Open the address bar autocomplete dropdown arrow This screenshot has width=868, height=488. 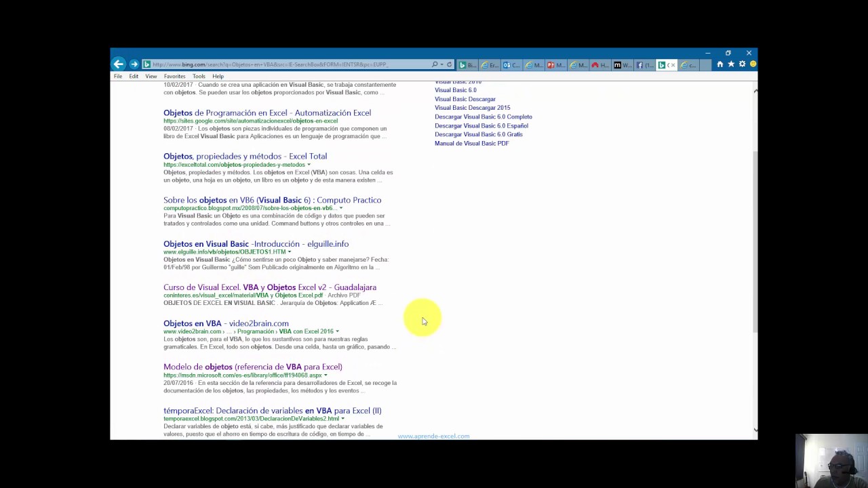[x=441, y=64]
